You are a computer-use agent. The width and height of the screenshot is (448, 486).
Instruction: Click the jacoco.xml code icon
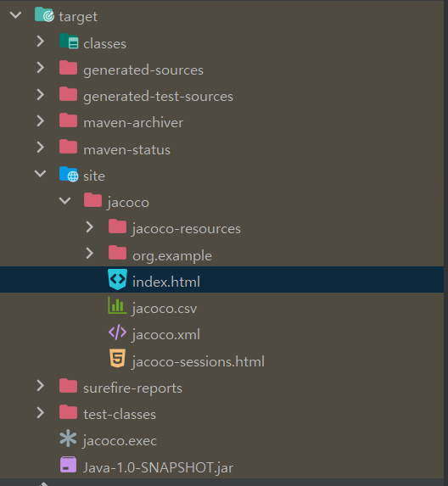coord(117,332)
